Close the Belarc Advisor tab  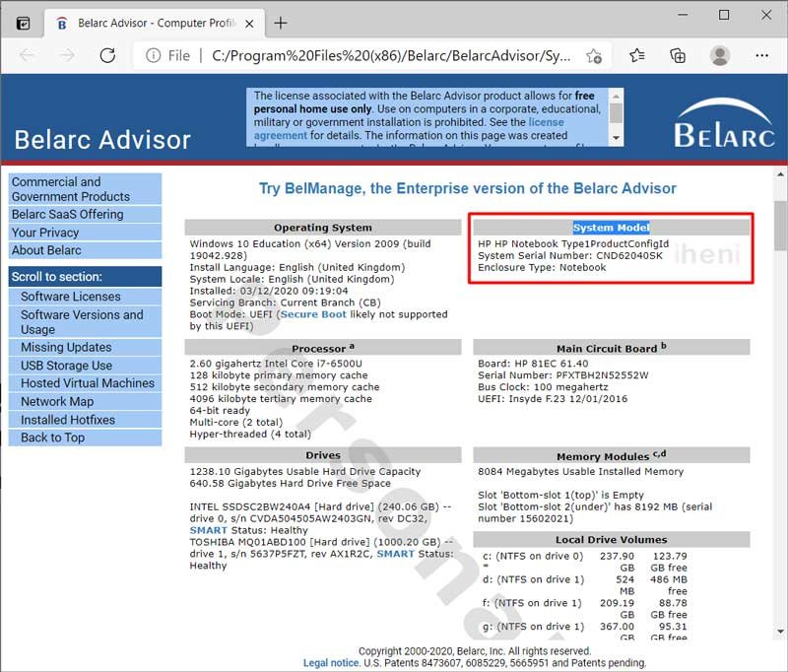(x=249, y=24)
